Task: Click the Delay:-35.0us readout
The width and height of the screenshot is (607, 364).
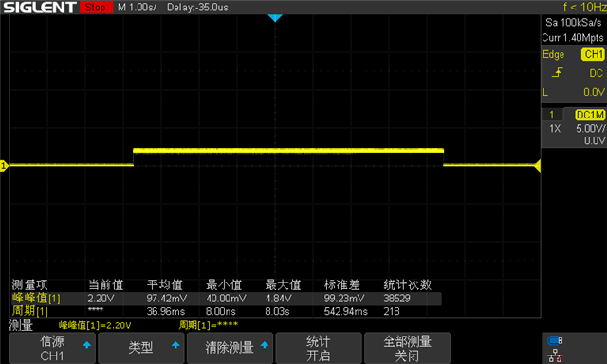Action: click(x=197, y=8)
